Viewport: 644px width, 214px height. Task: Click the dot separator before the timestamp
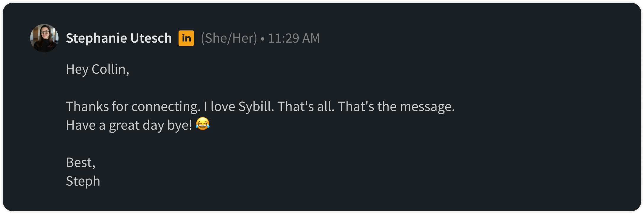pyautogui.click(x=263, y=39)
